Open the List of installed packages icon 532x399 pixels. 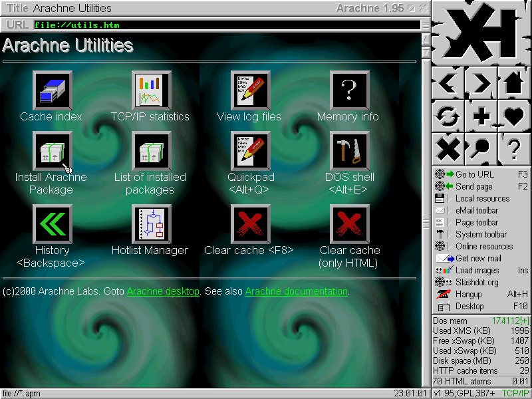[x=152, y=151]
